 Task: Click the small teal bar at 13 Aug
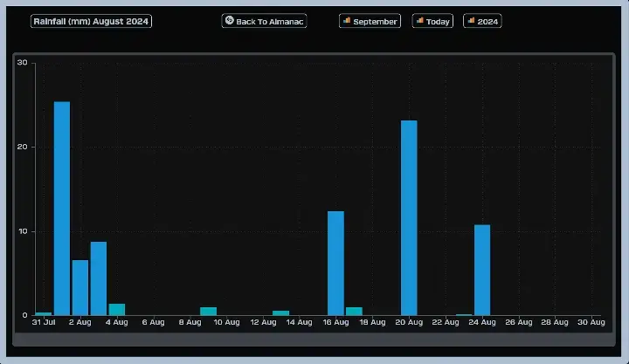point(281,312)
